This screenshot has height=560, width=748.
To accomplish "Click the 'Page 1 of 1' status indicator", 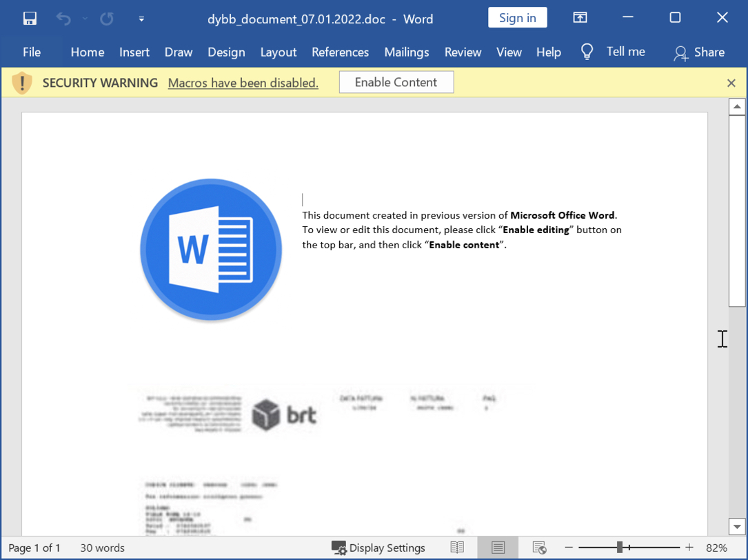I will point(34,548).
